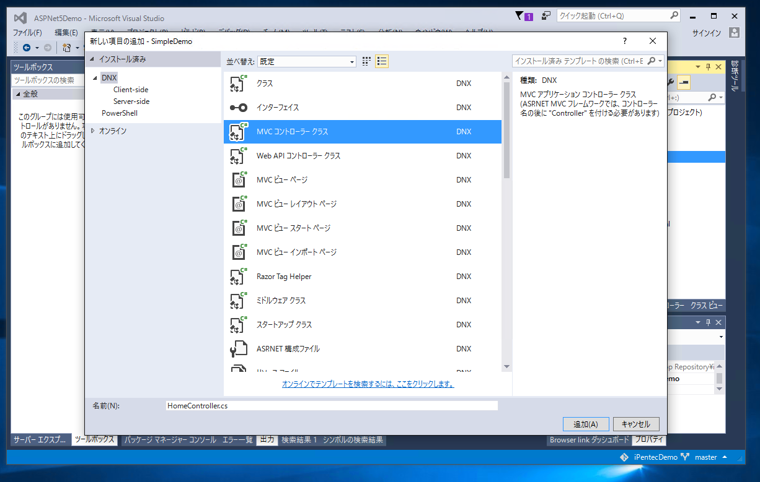The image size is (760, 482).
Task: Collapse the DNX tree node
Action: (95, 78)
